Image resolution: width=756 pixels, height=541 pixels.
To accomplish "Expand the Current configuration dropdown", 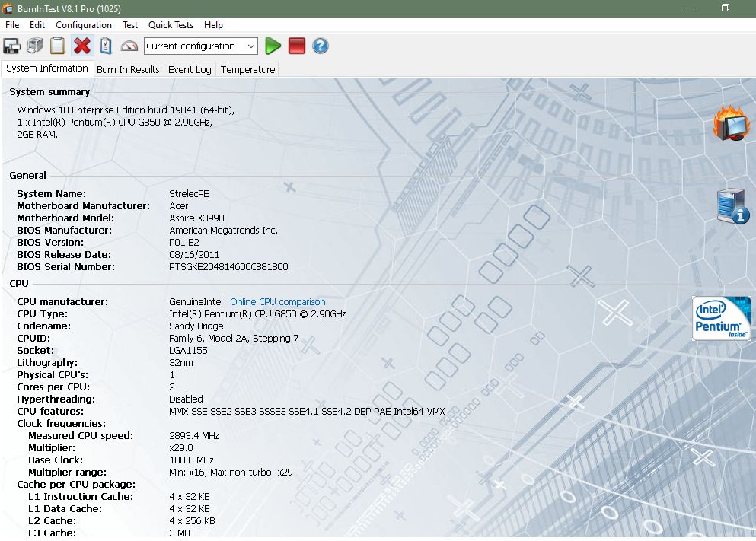I will (x=200, y=46).
